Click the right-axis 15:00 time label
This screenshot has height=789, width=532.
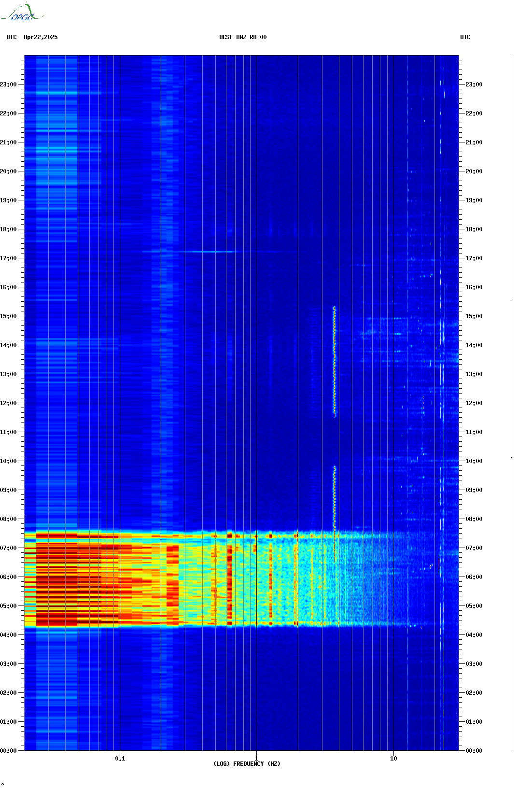point(474,316)
